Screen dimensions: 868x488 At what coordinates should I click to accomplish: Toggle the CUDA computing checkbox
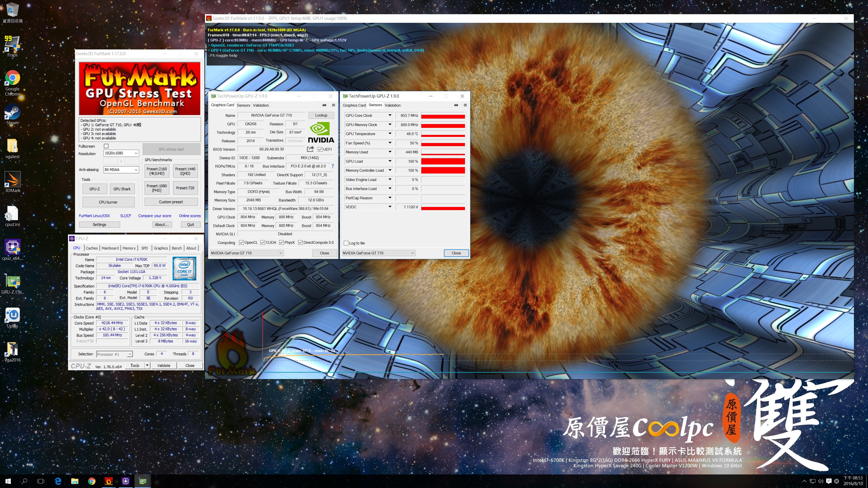point(262,242)
